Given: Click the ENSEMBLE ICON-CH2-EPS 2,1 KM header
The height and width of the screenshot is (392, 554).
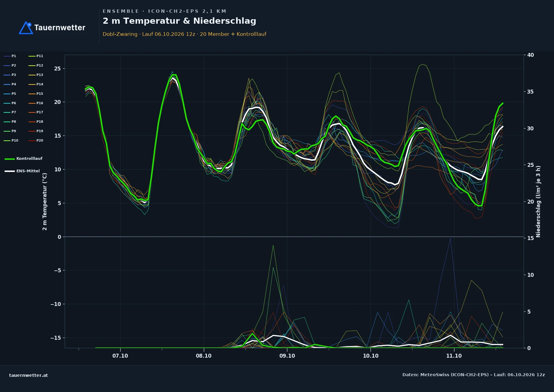Looking at the screenshot, I should pyautogui.click(x=164, y=11).
